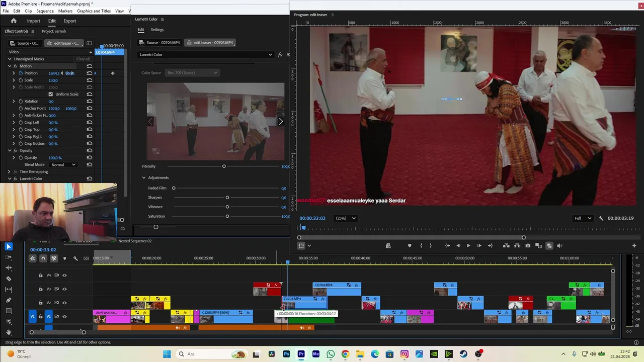The height and width of the screenshot is (362, 644).
Task: Switch to Import workspace
Action: 34,21
